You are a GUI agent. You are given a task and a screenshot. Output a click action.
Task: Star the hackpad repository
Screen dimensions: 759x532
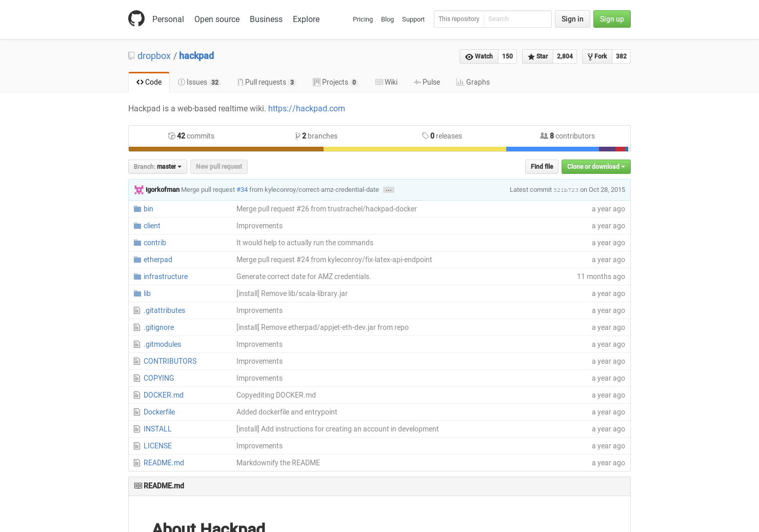[x=537, y=56]
